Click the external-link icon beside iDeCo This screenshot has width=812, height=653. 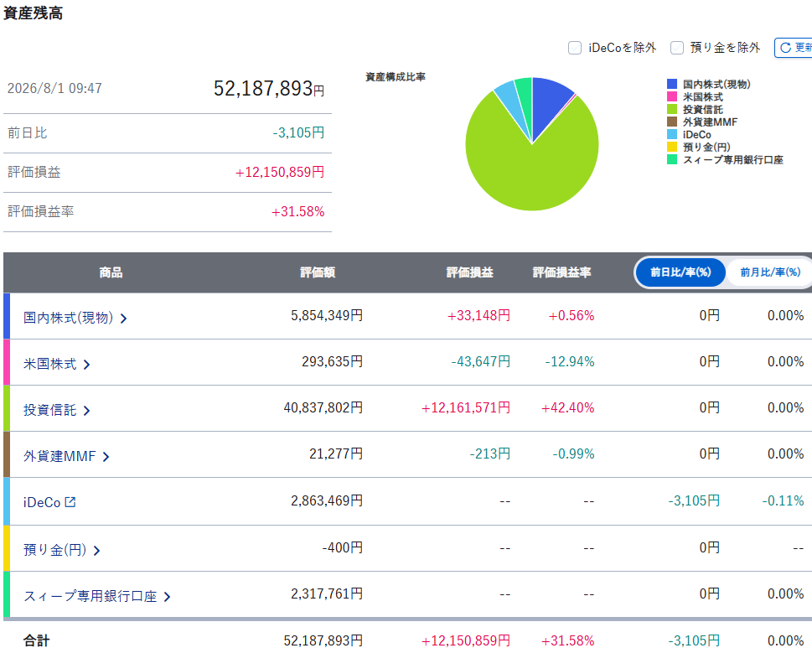[70, 502]
